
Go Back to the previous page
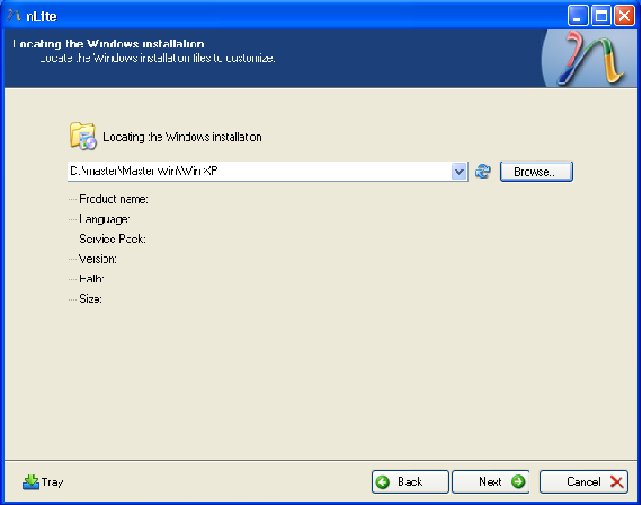410,482
